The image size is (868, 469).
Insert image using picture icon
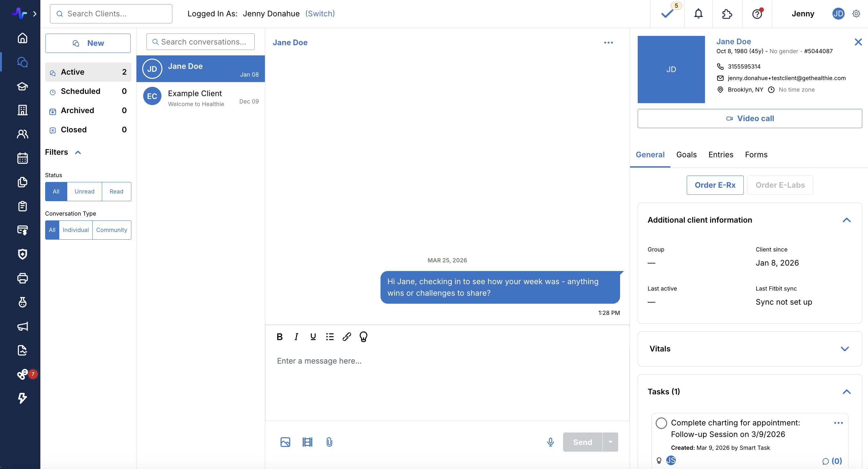coord(285,442)
